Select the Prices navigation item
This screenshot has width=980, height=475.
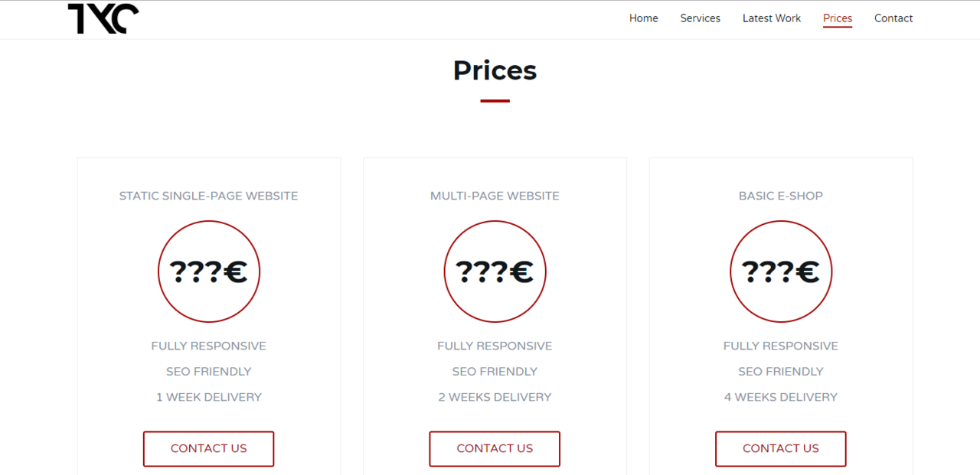tap(838, 18)
